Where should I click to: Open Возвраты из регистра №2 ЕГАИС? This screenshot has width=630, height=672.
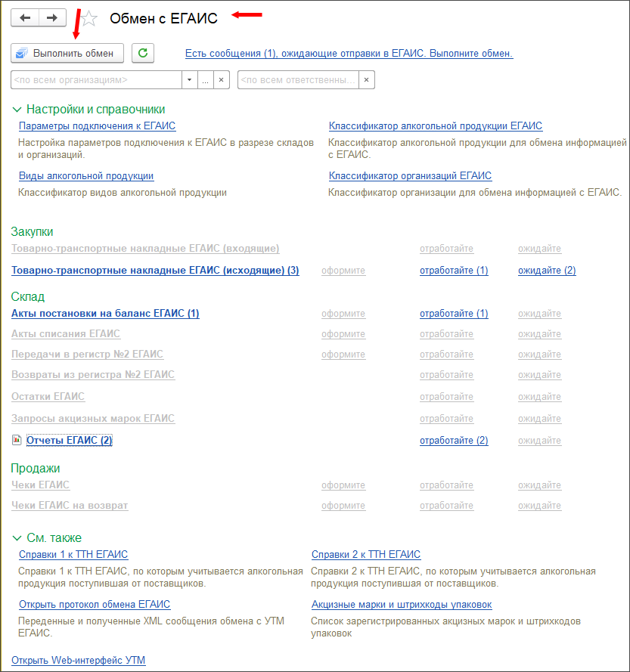pos(93,375)
